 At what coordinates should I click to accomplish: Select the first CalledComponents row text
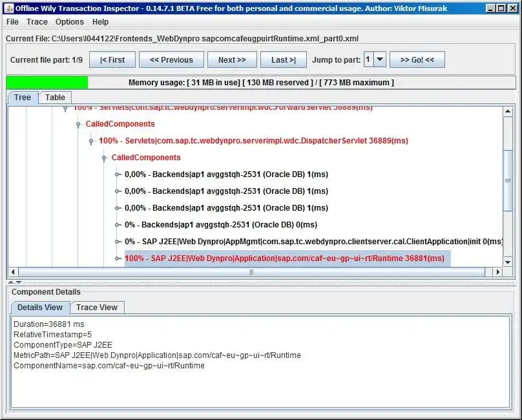pyautogui.click(x=120, y=124)
